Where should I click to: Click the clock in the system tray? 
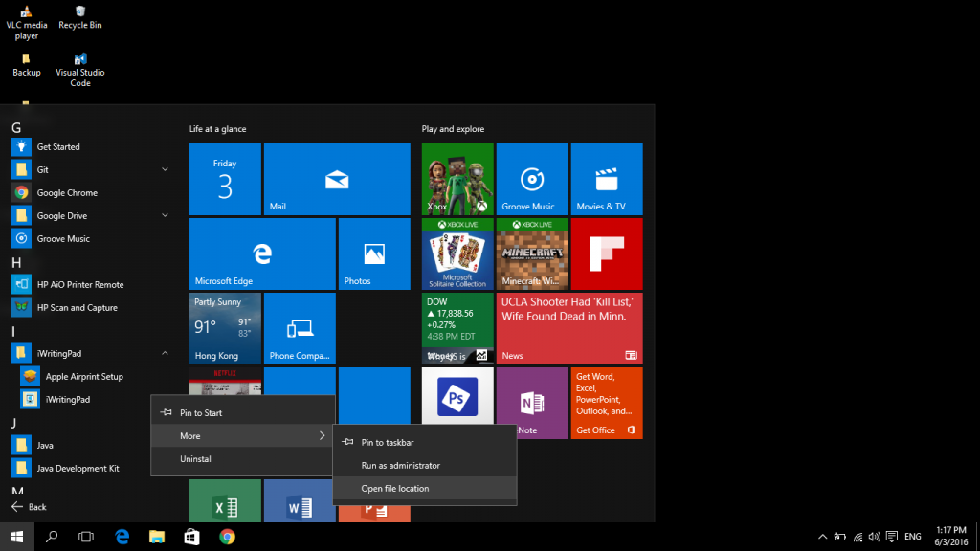point(950,536)
